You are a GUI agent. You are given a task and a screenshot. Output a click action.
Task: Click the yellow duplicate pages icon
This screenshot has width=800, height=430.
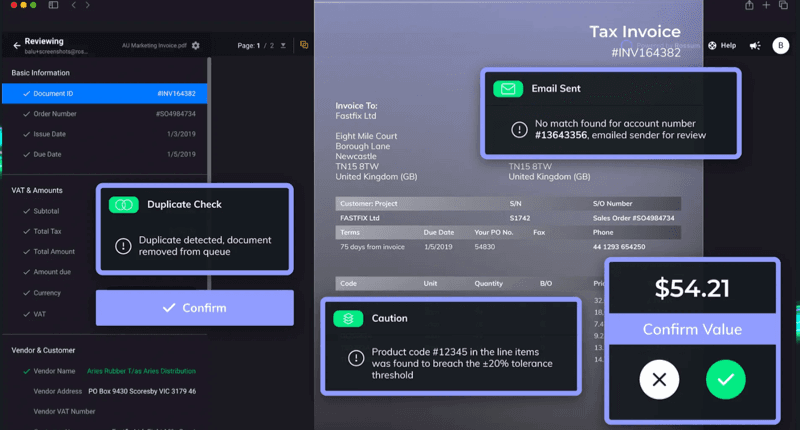click(304, 45)
